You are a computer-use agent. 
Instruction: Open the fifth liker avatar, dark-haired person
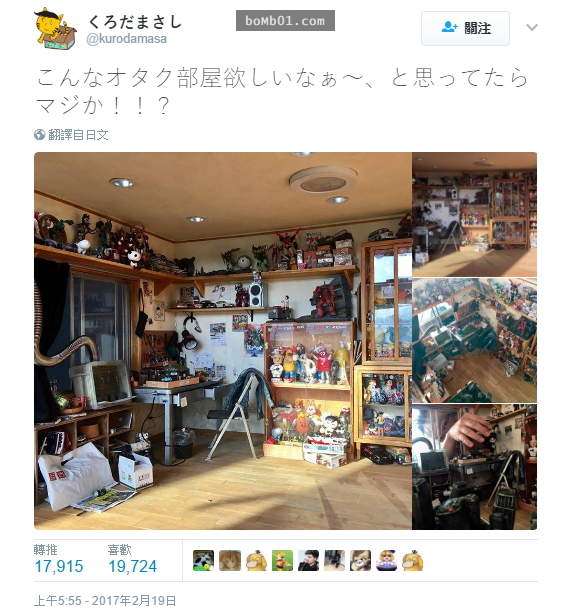pyautogui.click(x=308, y=560)
